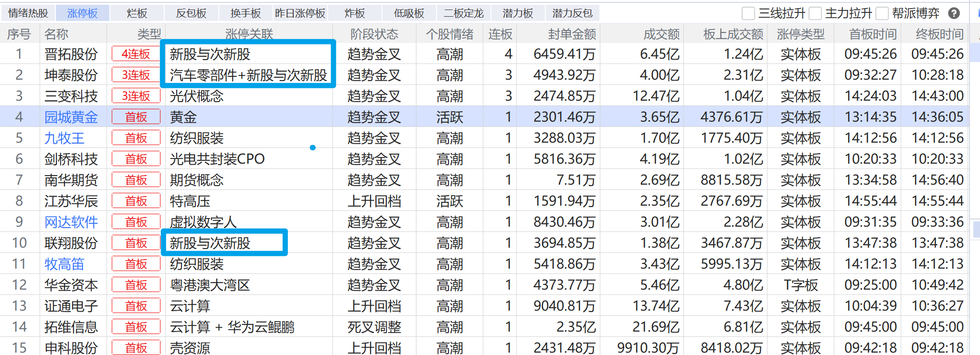
Task: Open the 换手板 tab
Action: coord(246,13)
